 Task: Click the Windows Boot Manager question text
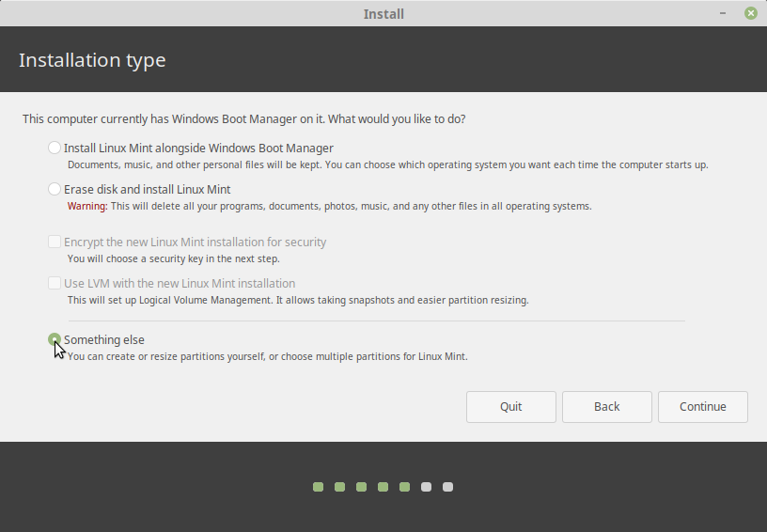point(244,119)
